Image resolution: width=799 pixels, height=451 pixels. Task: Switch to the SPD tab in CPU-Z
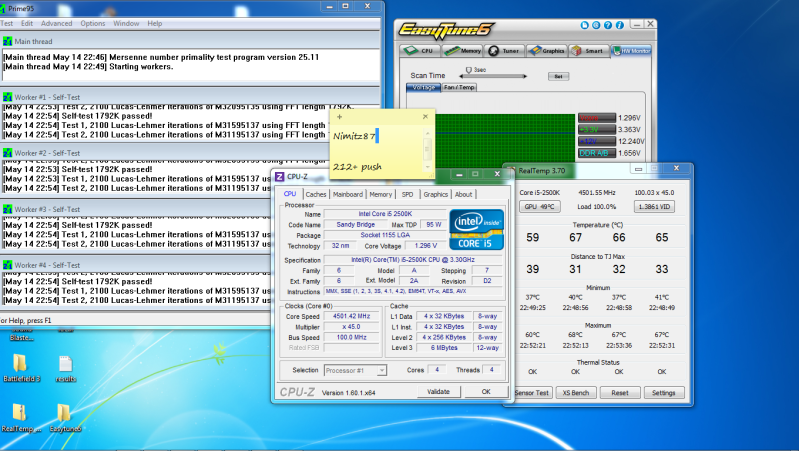coord(407,194)
